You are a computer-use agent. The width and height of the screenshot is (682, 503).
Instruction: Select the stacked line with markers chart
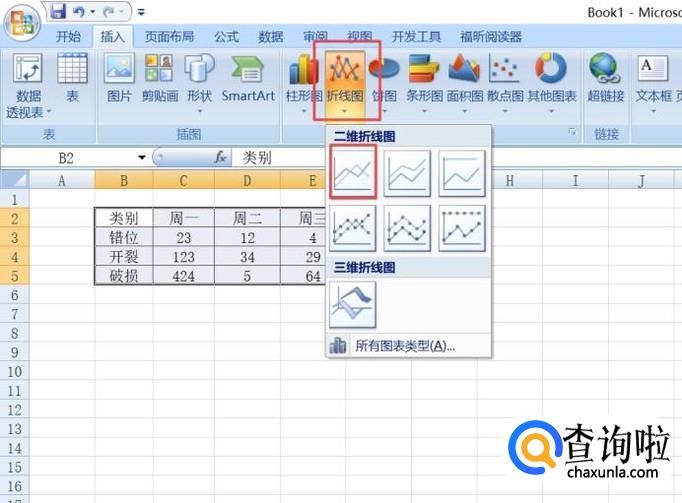tap(407, 227)
